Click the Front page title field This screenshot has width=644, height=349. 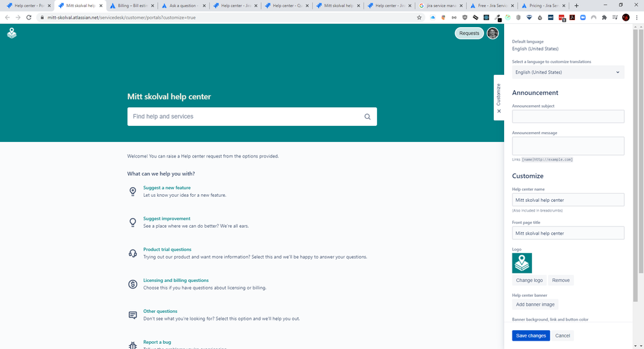tap(568, 233)
